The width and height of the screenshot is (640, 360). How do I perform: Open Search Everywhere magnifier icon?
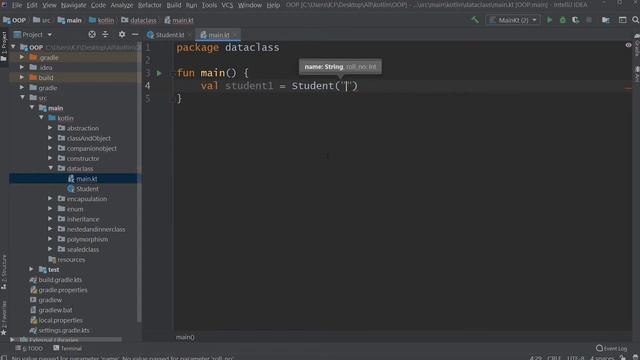[x=635, y=20]
